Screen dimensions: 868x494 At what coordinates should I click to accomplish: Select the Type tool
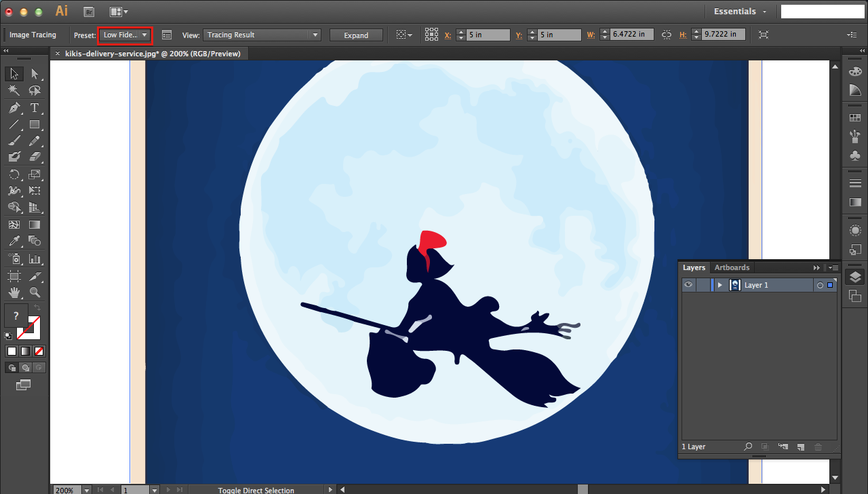click(x=35, y=108)
